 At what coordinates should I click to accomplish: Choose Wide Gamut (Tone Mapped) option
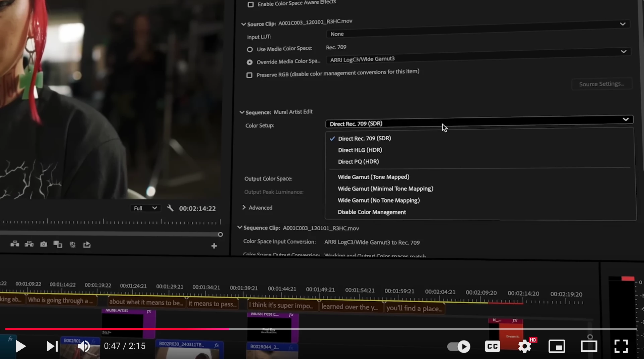(x=374, y=177)
